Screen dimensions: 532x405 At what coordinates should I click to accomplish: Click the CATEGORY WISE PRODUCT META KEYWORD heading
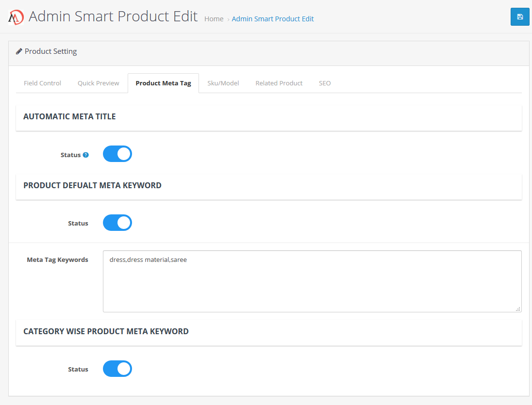point(106,331)
